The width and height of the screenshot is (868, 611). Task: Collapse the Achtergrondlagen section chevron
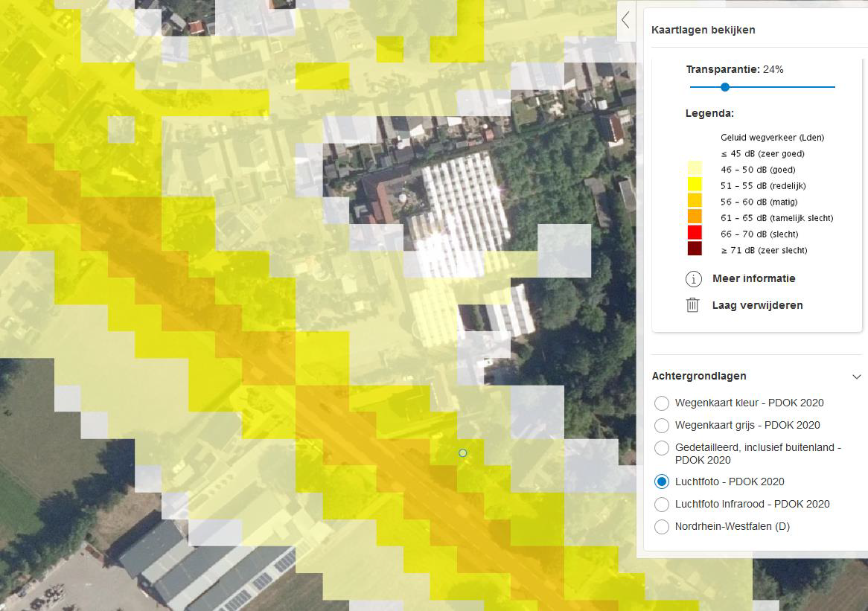coord(856,377)
